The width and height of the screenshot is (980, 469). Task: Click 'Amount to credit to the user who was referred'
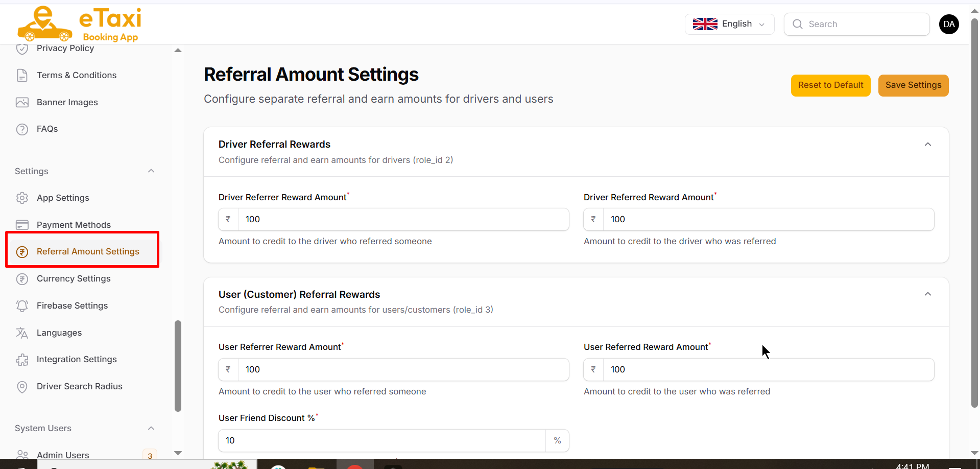677,391
